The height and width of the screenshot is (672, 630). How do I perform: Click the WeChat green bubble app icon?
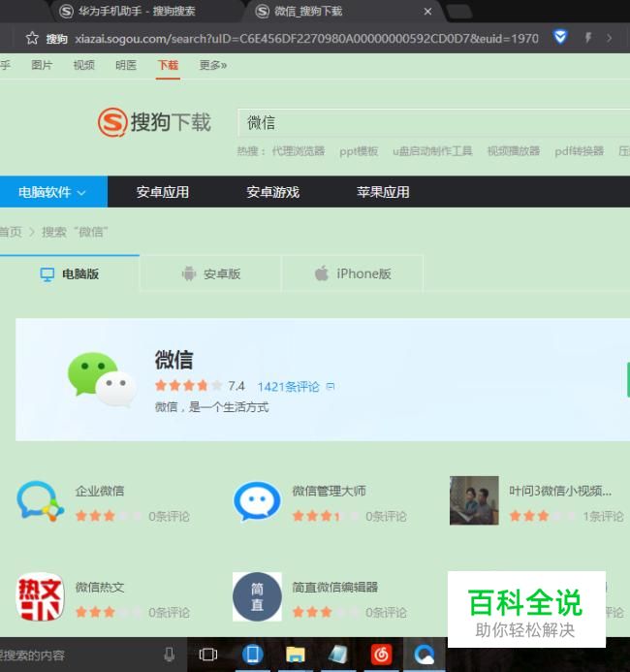102,379
